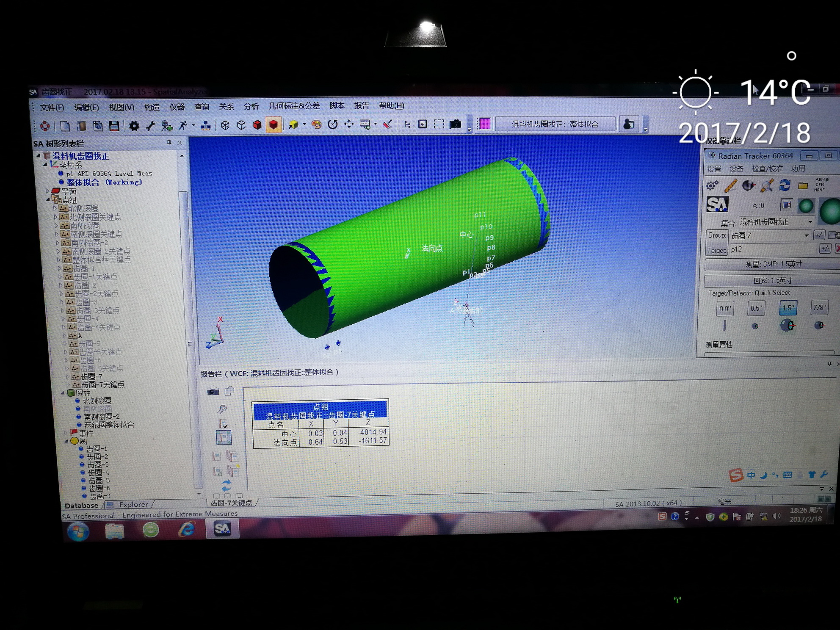Select 两辊圈整体拟合 cylinder in tree
840x630 pixels.
coord(109,425)
